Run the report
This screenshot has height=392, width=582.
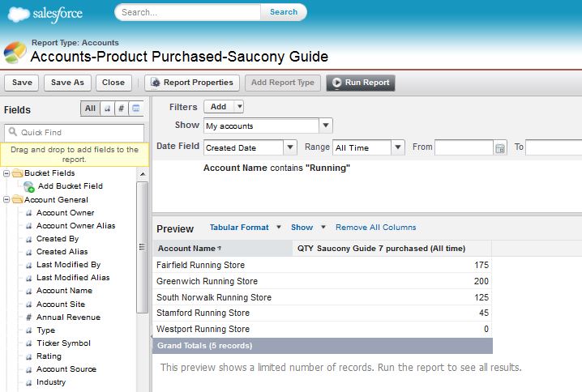coord(361,83)
